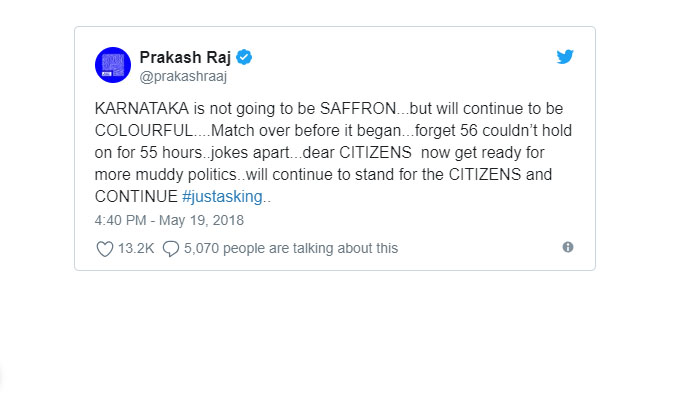700x400 pixels.
Task: Open the Prakash Raj display name link
Action: [185, 57]
